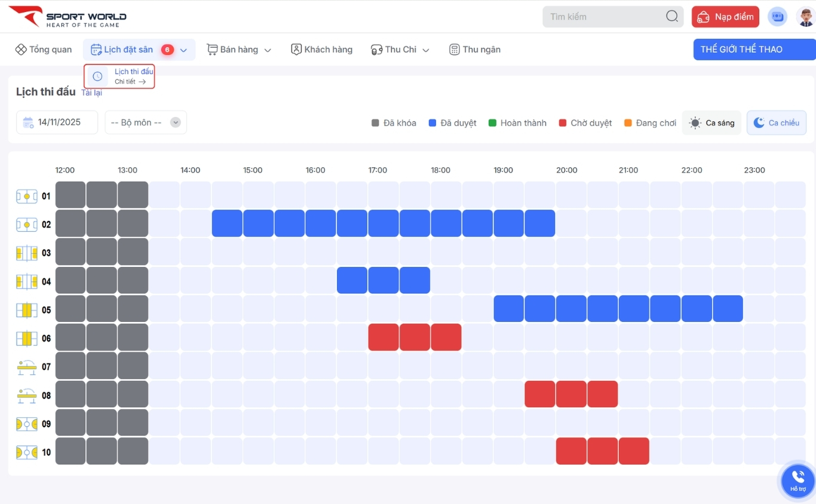Expand the Bán hàng menu

[239, 50]
